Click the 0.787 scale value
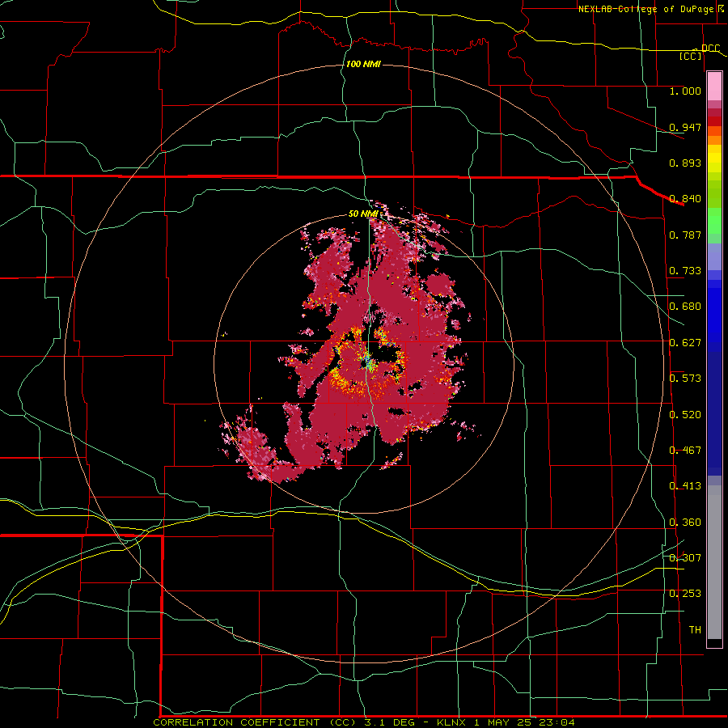Screen dimensions: 728x728 coord(685,235)
